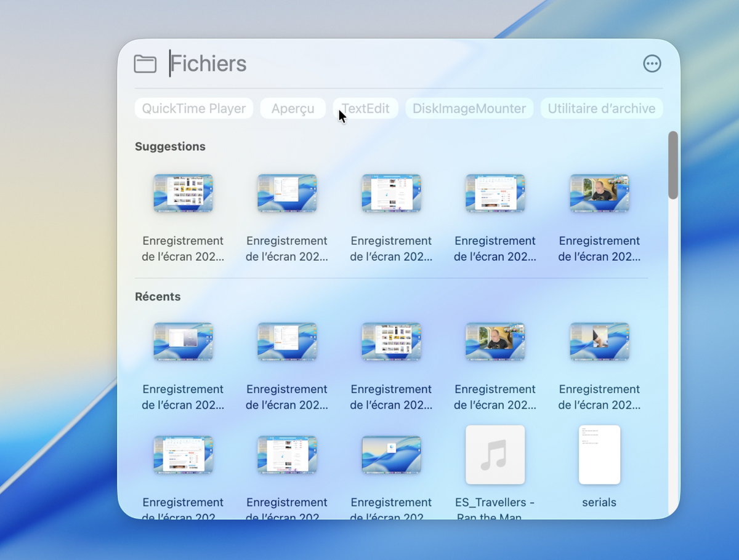
Task: Open the webcam screen recording in Suggestions
Action: point(599,193)
